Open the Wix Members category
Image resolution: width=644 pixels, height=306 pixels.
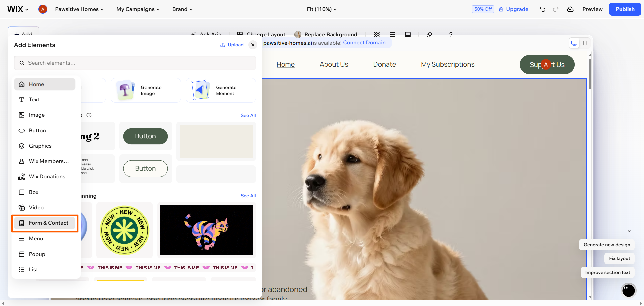[45, 161]
